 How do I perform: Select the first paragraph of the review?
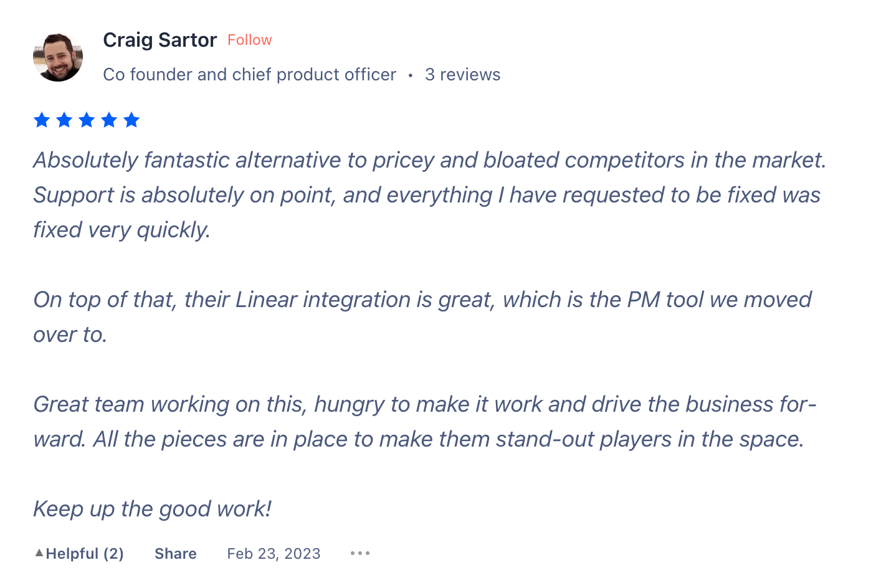pos(429,194)
